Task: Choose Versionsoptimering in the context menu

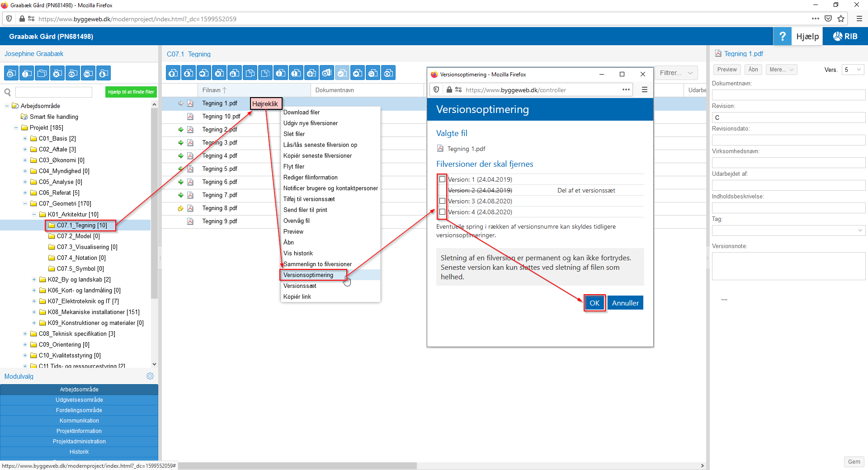Action: [x=308, y=275]
